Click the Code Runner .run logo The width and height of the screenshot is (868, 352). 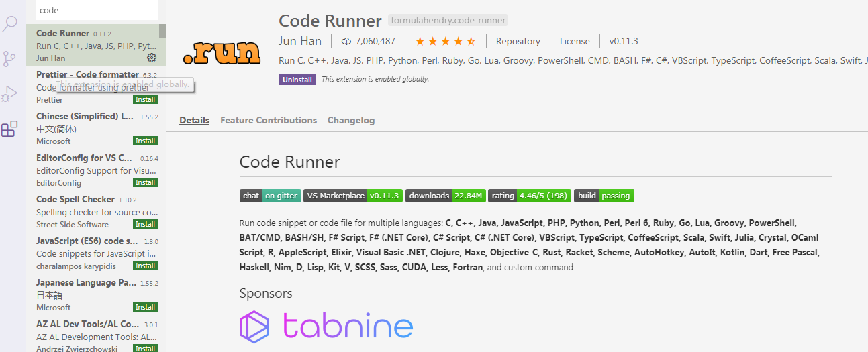222,52
